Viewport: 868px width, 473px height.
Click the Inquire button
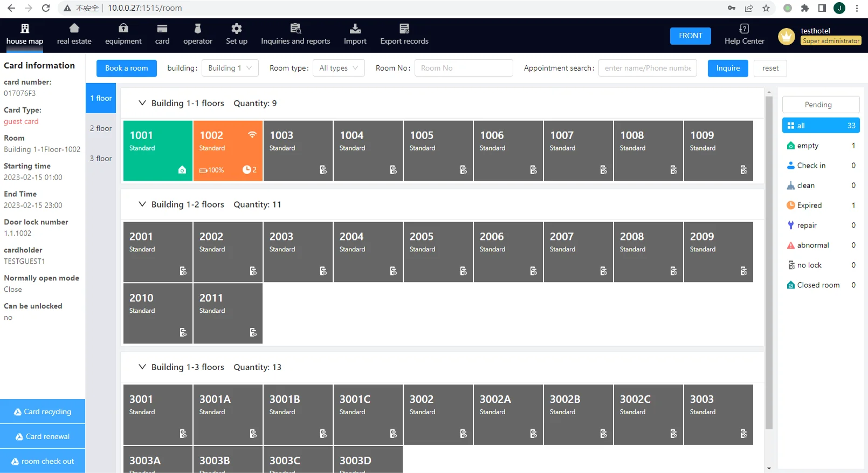coord(728,68)
